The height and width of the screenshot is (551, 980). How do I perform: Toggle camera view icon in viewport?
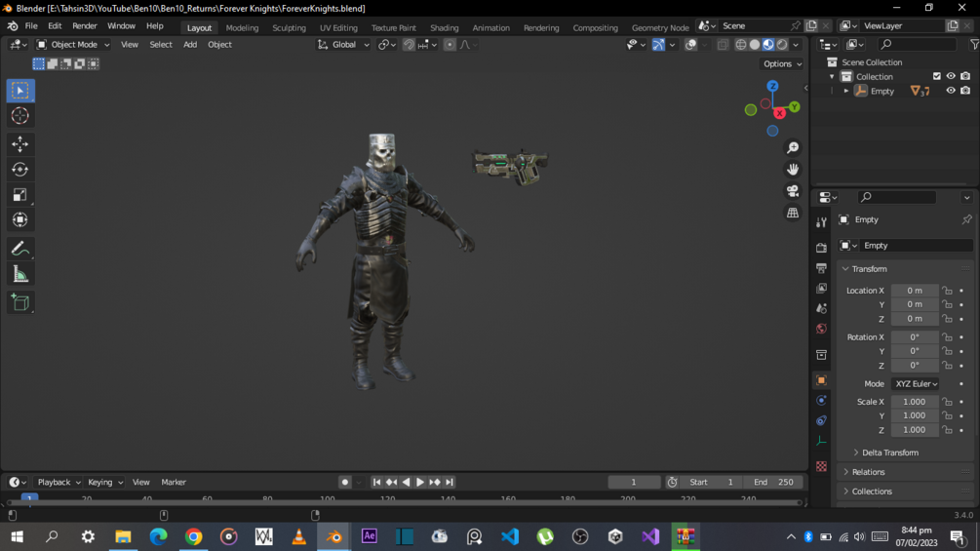(x=793, y=190)
